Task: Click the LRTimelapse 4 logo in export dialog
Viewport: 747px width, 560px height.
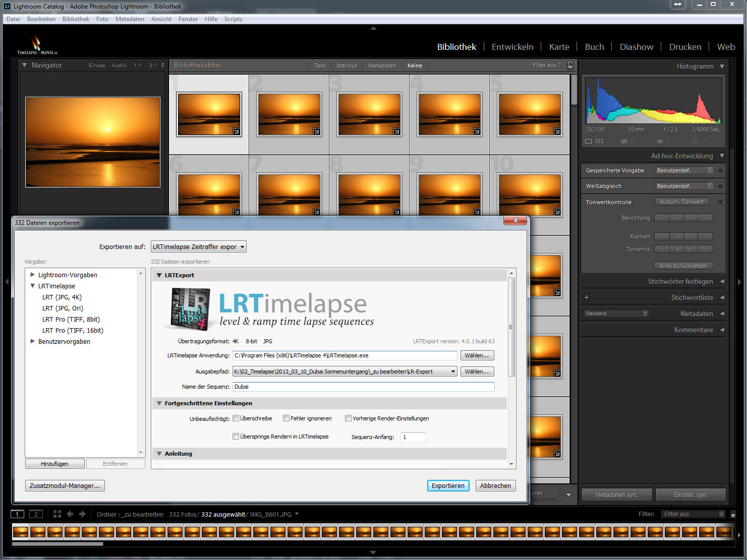Action: tap(190, 309)
